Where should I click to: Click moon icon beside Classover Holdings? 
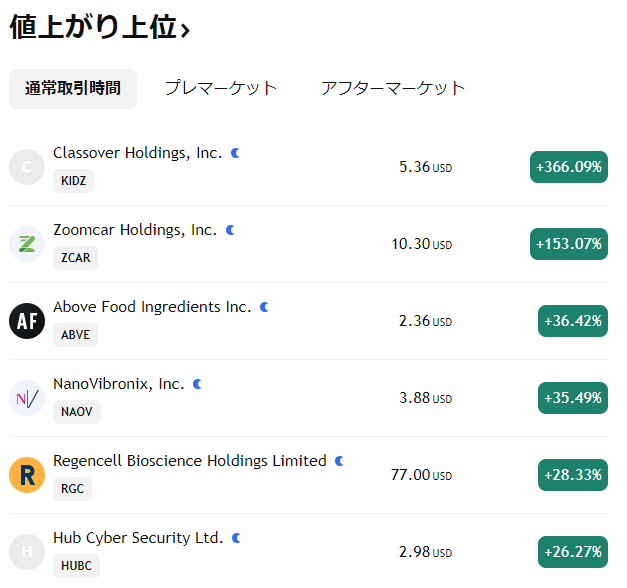click(236, 153)
